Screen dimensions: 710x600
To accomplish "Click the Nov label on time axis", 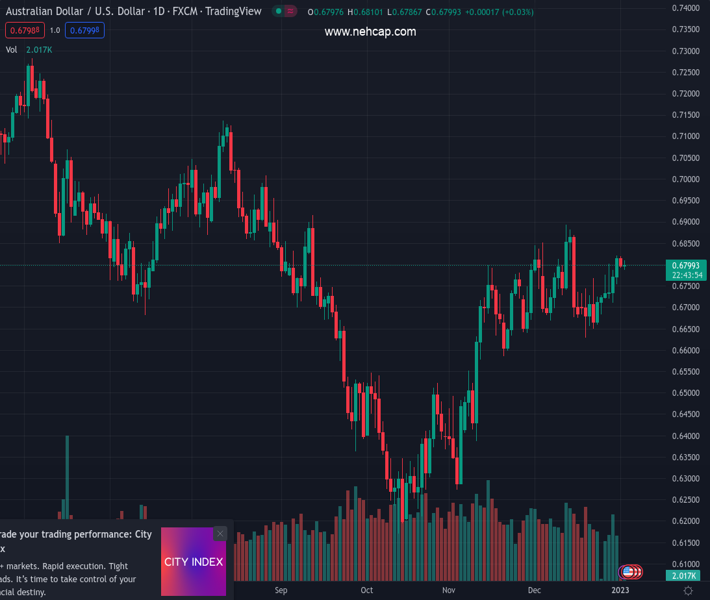I will tap(449, 591).
